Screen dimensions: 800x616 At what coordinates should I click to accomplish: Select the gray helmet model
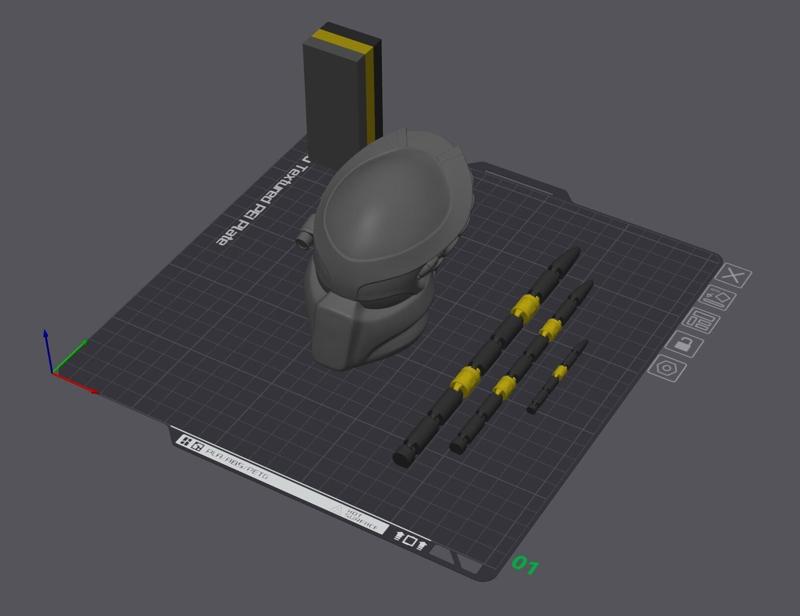[390, 248]
